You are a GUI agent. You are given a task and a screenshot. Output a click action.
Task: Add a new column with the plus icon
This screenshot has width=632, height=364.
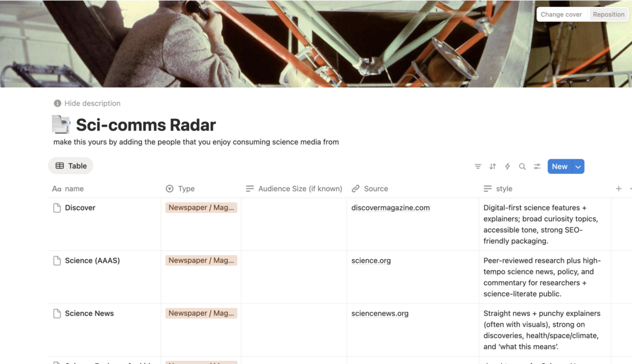tap(619, 188)
